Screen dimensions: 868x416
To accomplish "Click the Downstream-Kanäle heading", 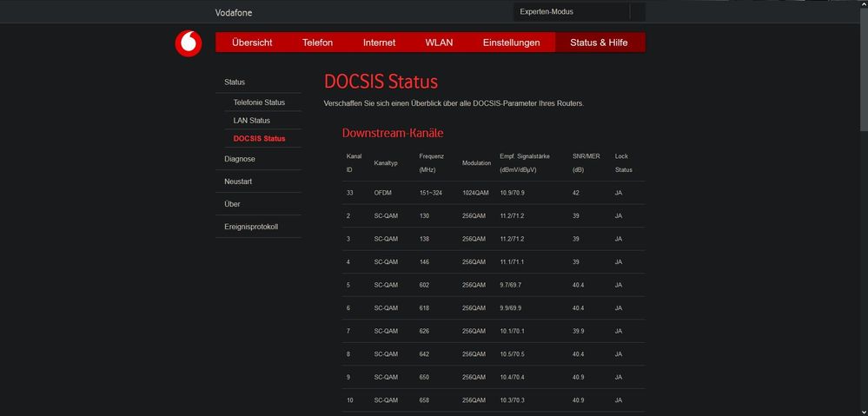I will (393, 134).
